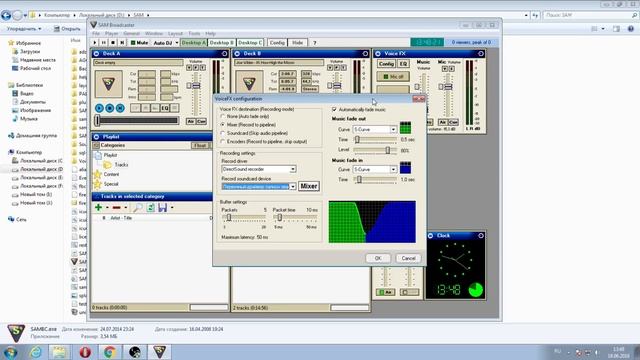The image size is (640, 360).
Task: Select Mixer (Record to pipeline) radio option
Action: click(223, 124)
